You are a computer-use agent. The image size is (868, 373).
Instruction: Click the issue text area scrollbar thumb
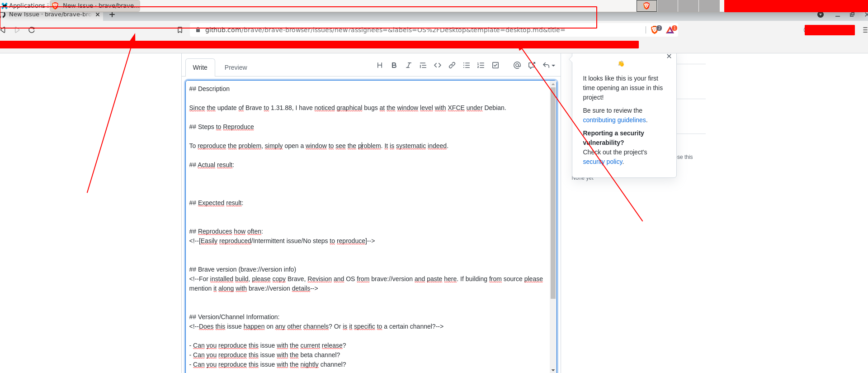553,193
